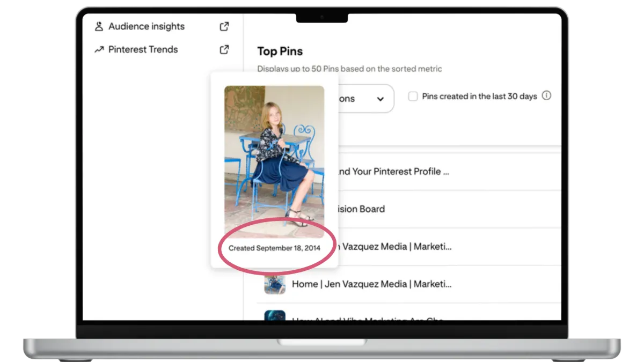Open the Audience insights sidebar link
Image resolution: width=644 pixels, height=362 pixels.
coord(147,26)
